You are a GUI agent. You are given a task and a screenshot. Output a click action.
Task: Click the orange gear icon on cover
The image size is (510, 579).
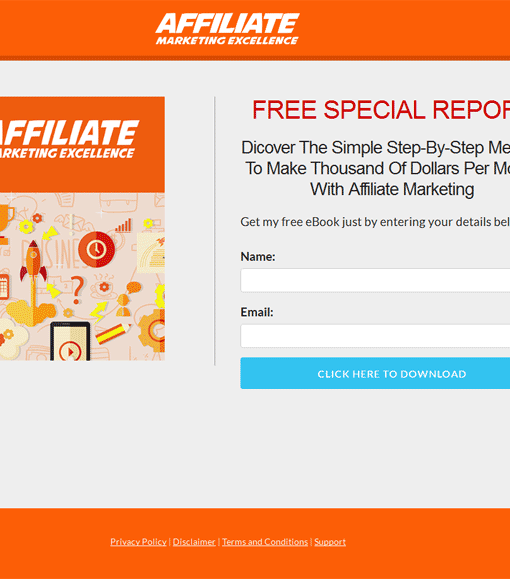(153, 330)
